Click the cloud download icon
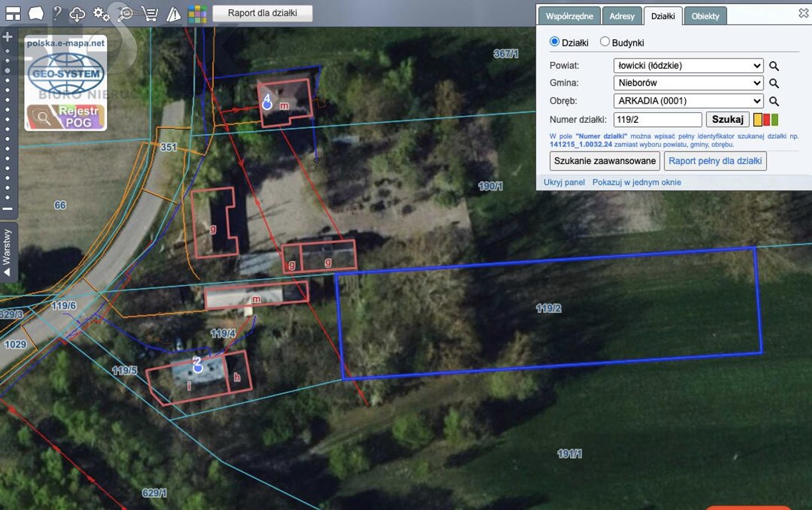Image resolution: width=812 pixels, height=510 pixels. point(78,14)
